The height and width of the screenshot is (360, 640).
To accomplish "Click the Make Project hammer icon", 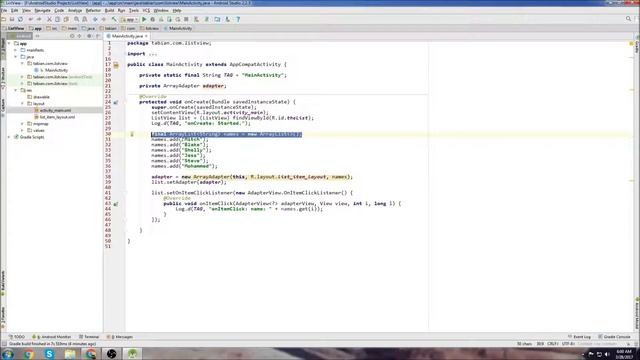I will tap(114, 19).
